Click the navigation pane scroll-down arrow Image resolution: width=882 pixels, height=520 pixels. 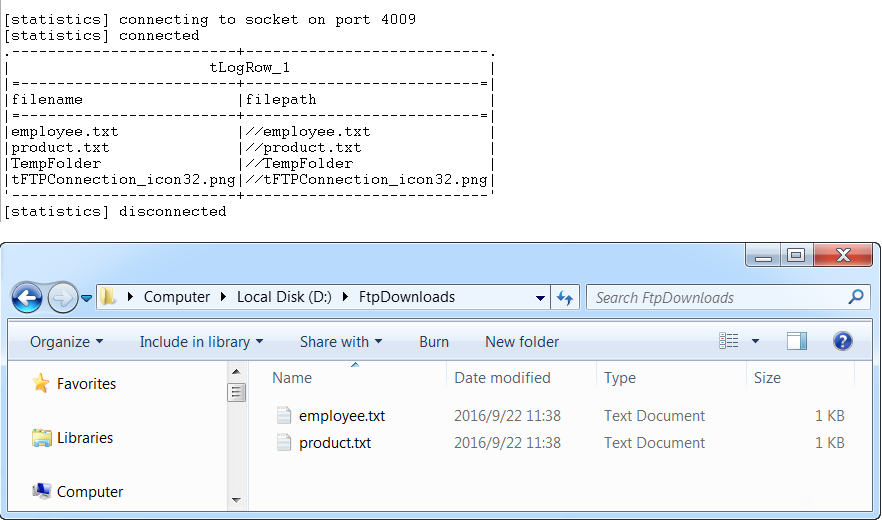(236, 500)
